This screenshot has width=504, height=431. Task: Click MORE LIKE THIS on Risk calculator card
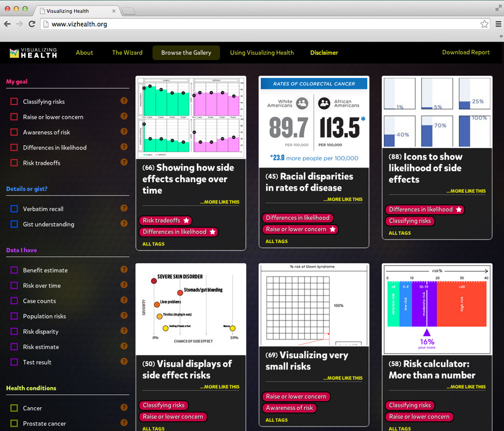click(x=466, y=387)
